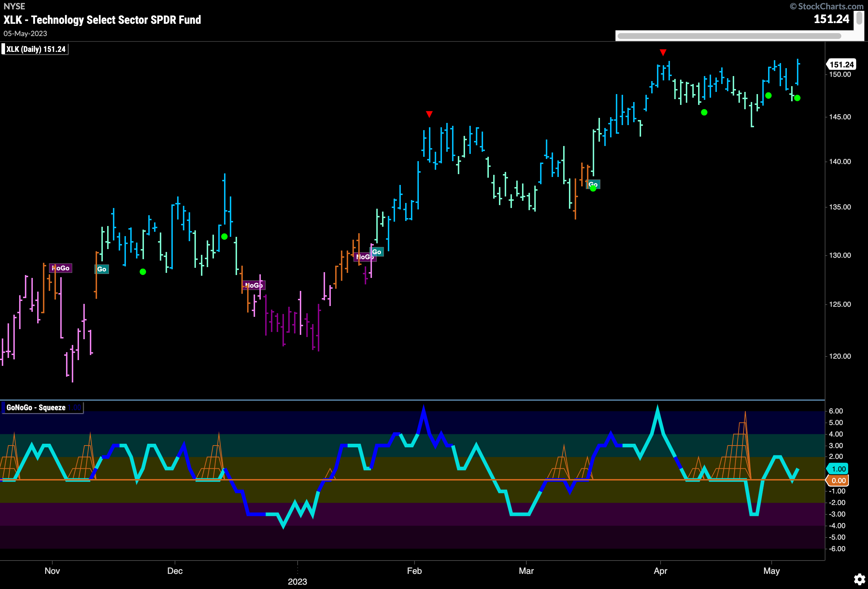
Task: Click the 05-May-2023 date text
Action: click(x=25, y=34)
